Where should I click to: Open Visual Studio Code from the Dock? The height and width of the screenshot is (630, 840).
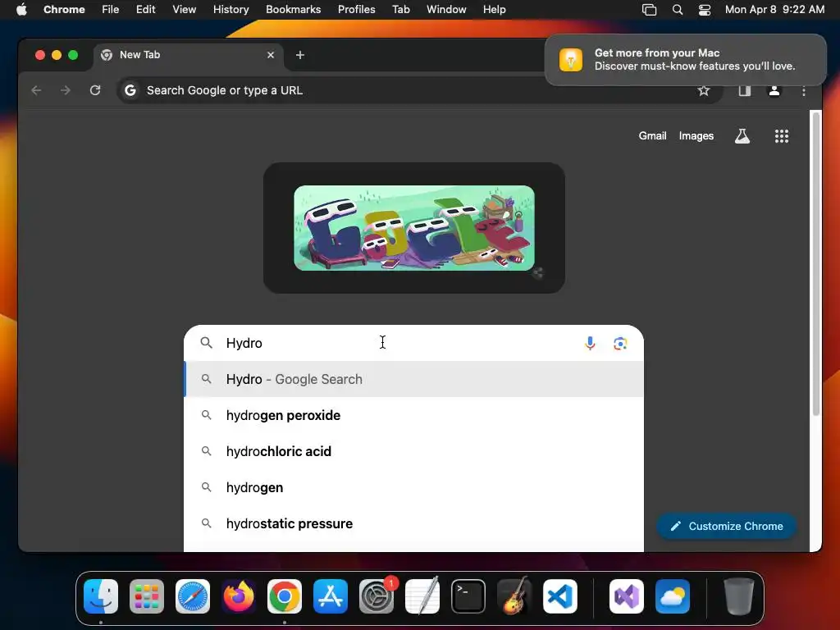tap(560, 596)
